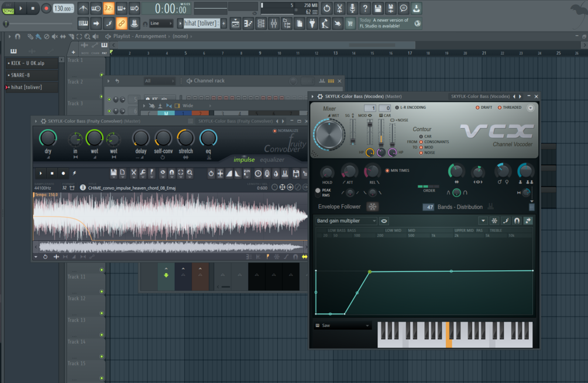Open the channel rack All filter dropdown

159,81
